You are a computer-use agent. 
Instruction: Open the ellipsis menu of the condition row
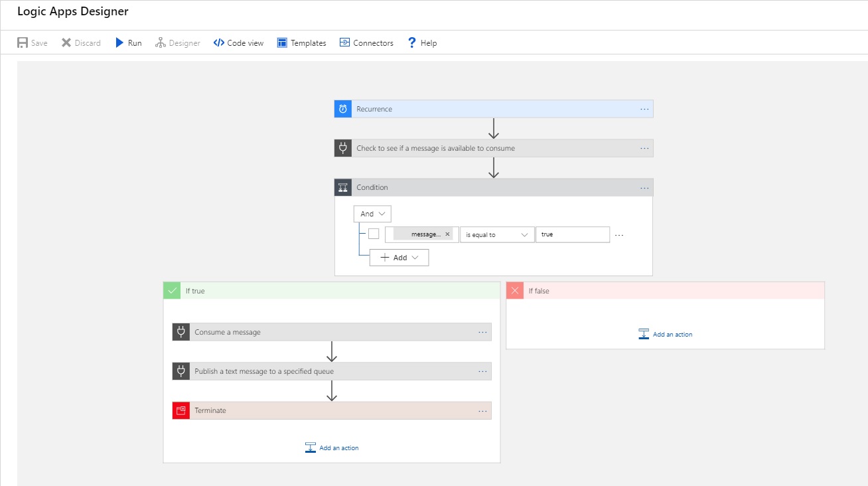[619, 235]
